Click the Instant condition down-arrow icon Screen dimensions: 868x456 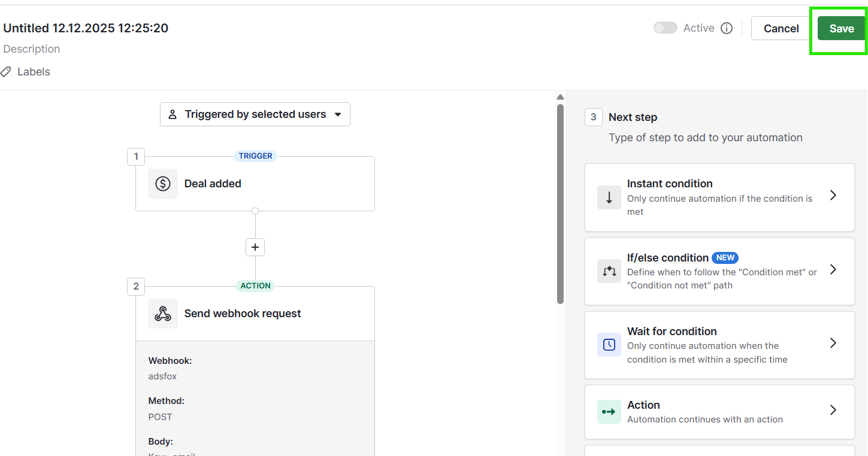(609, 197)
